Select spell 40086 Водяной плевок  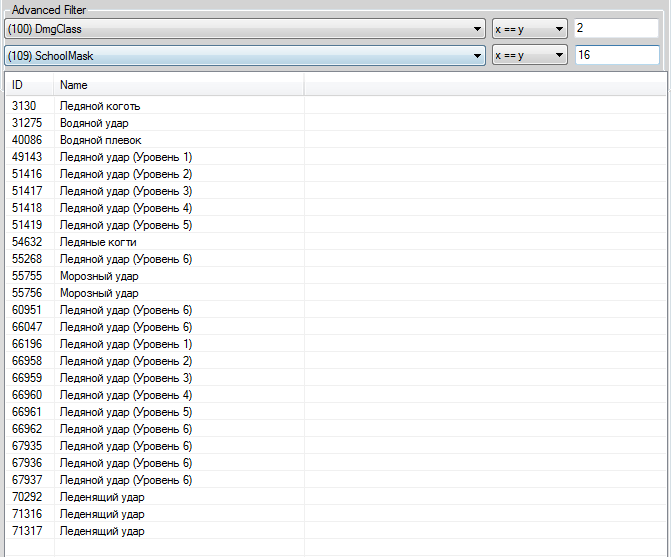click(x=100, y=140)
